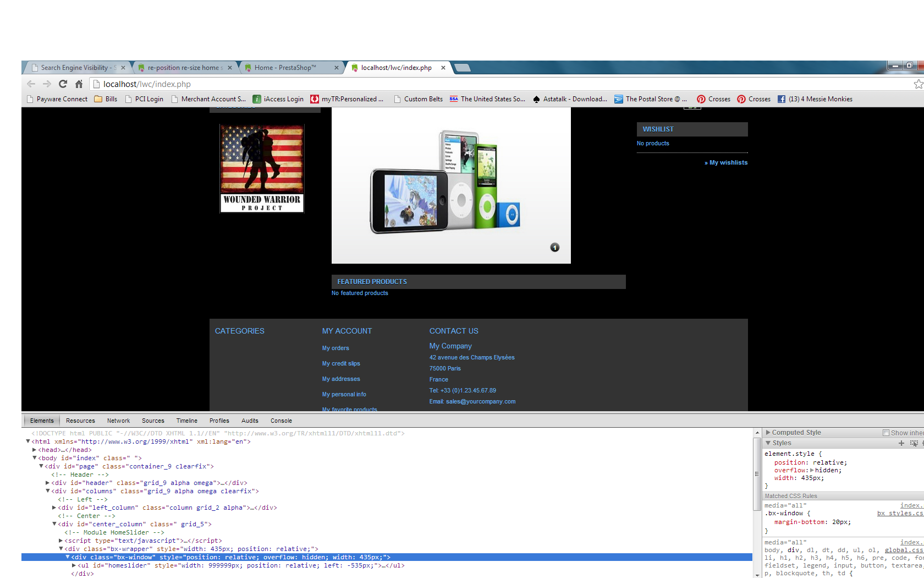Open the My orders link
Viewport: 924px width, 578px height.
click(335, 348)
